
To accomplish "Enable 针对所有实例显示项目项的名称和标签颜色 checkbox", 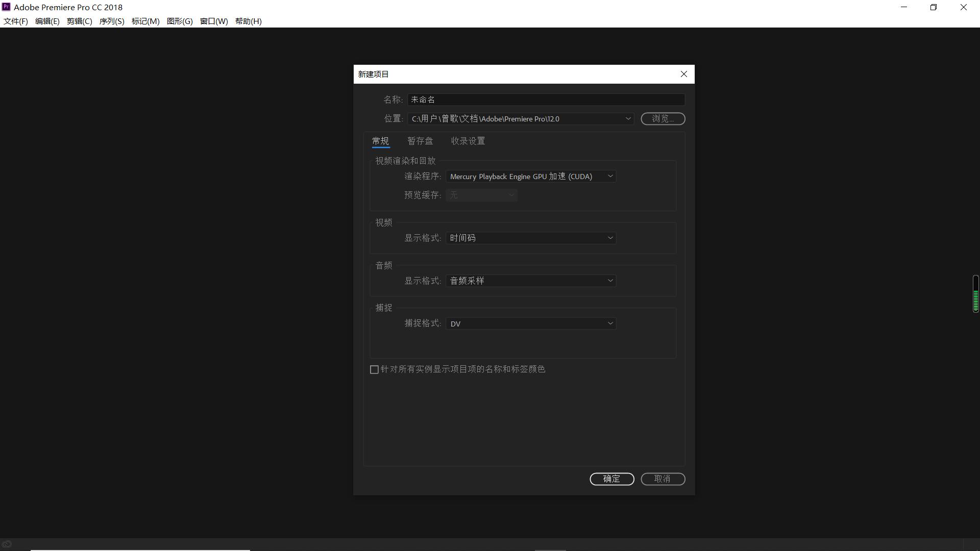I will [x=374, y=369].
